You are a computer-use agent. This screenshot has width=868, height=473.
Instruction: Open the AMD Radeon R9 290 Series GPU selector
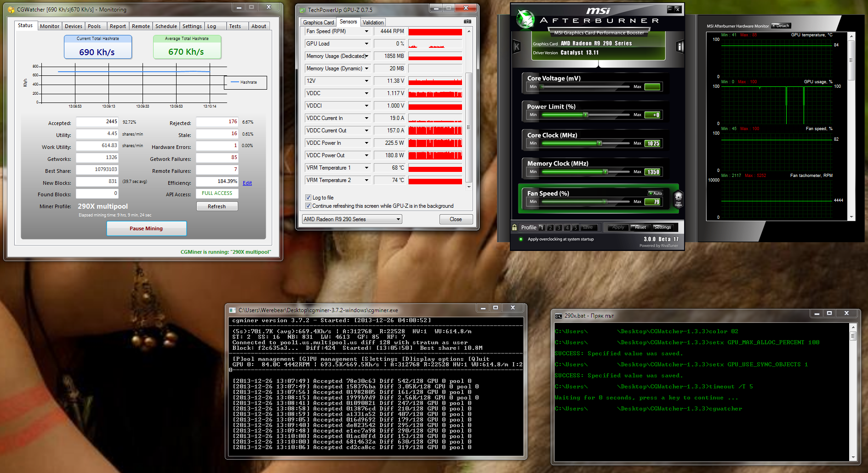pyautogui.click(x=352, y=219)
